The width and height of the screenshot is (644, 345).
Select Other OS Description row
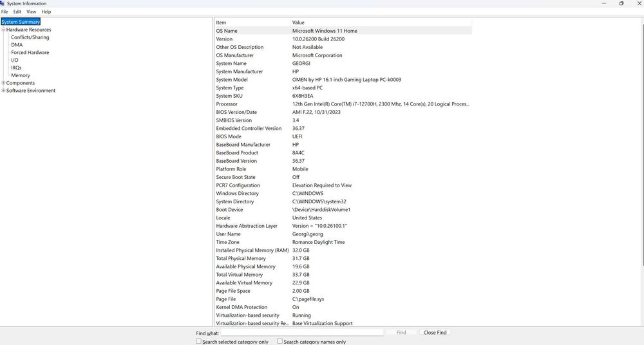point(343,47)
